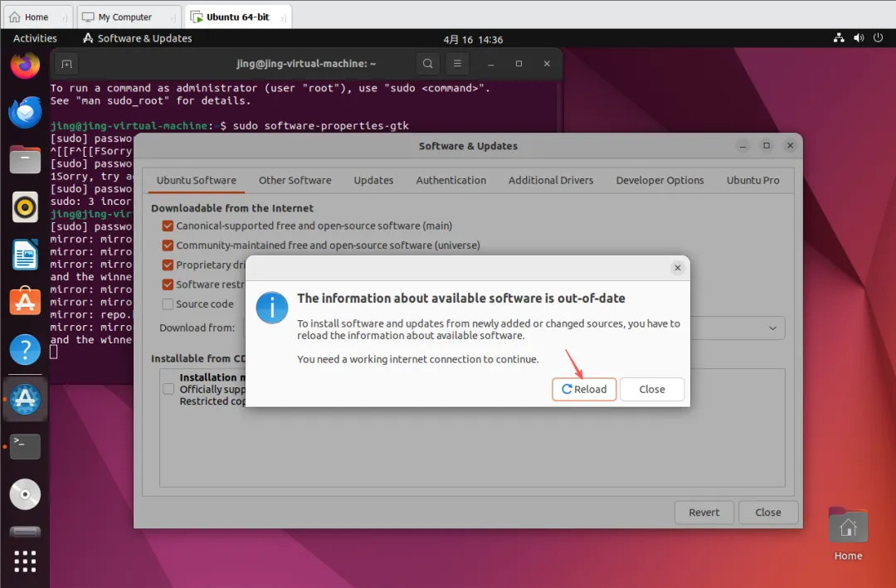Click the 'sudo software-properties-gtk' command text
896x588 pixels.
320,126
